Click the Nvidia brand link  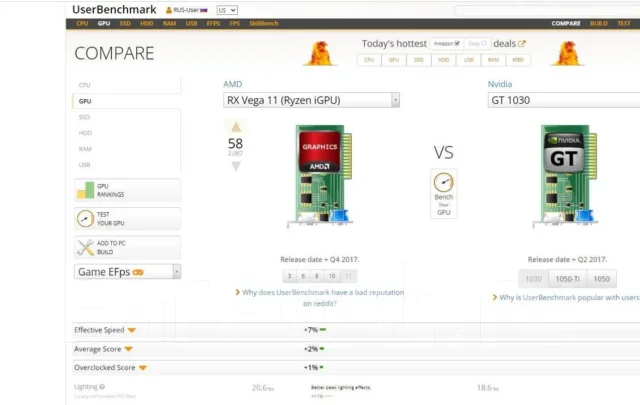click(x=500, y=84)
